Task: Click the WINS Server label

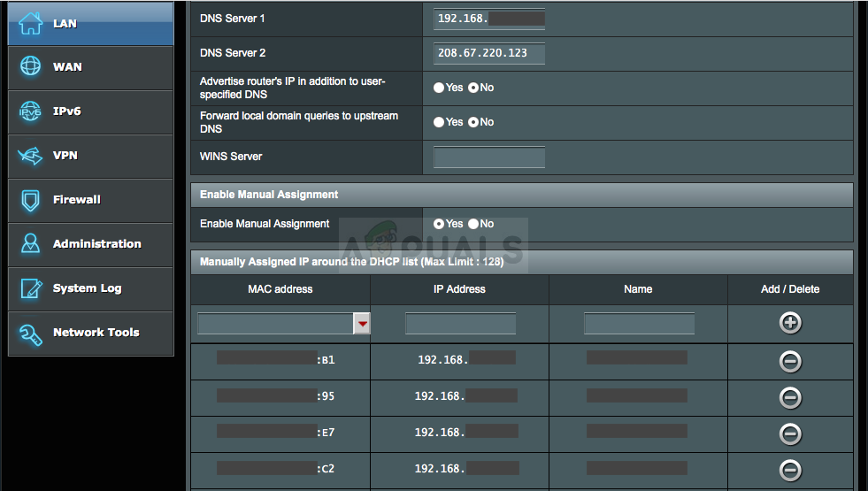Action: tap(231, 157)
